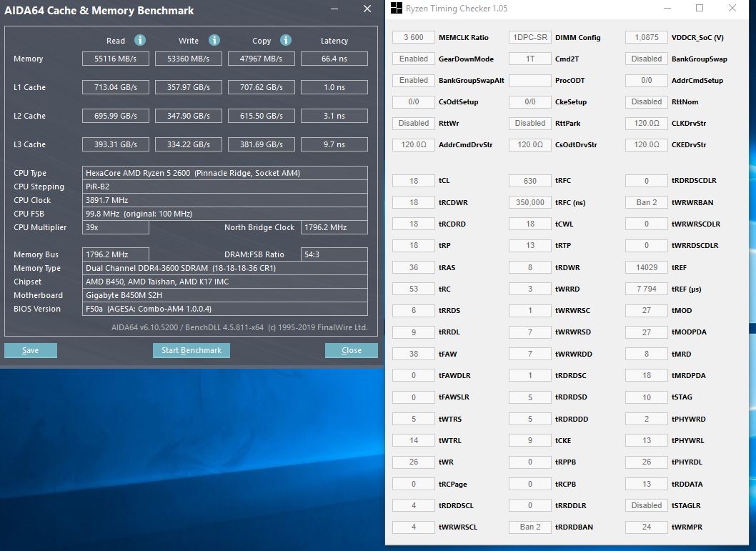The image size is (756, 551).
Task: Click the BIOS Version F50a field
Action: coord(224,309)
